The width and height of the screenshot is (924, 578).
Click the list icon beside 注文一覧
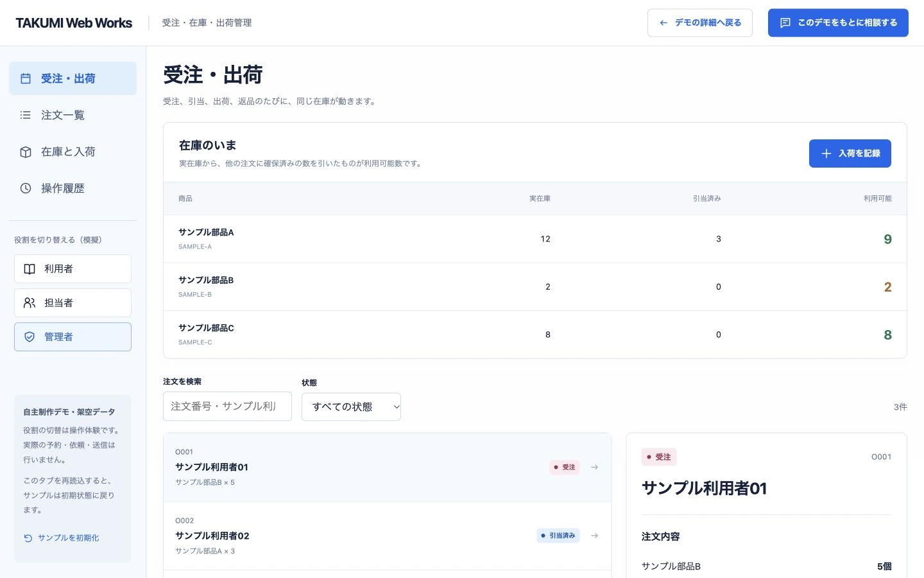pyautogui.click(x=26, y=115)
